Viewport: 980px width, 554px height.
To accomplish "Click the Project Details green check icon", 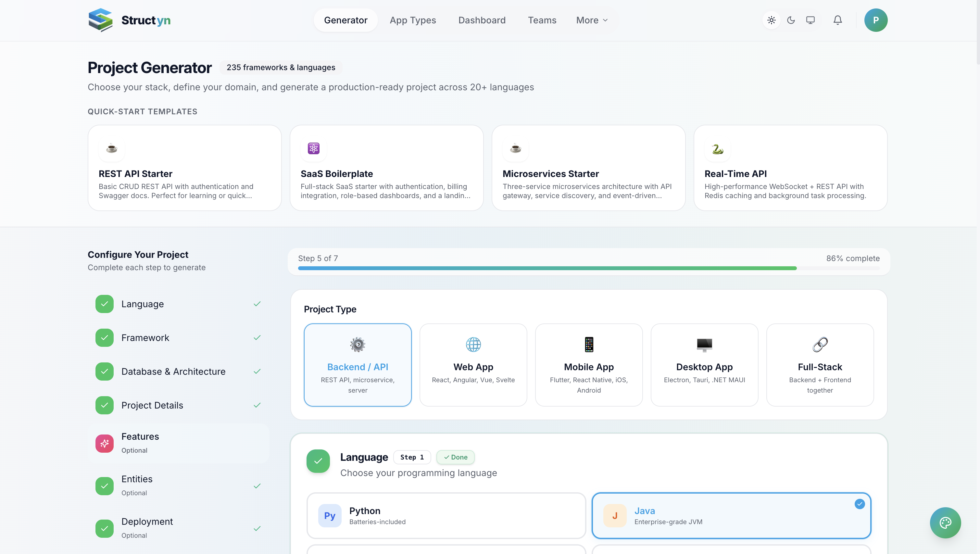I will (105, 406).
